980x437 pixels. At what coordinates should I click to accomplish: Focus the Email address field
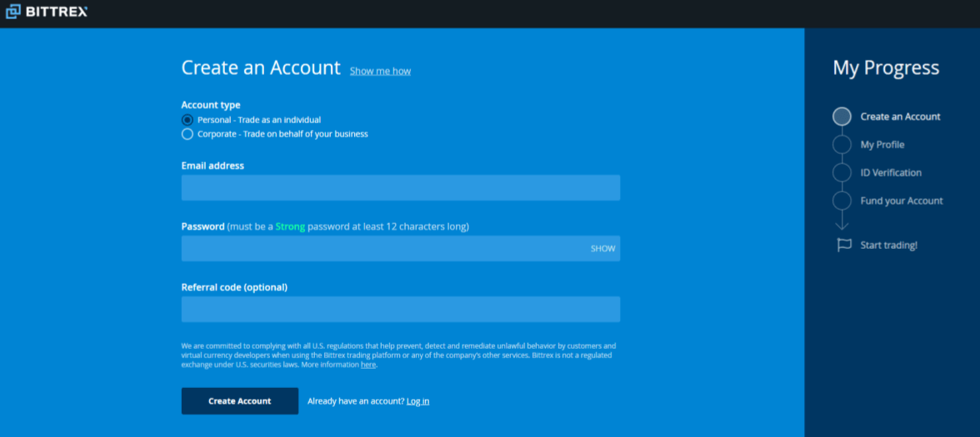(401, 188)
